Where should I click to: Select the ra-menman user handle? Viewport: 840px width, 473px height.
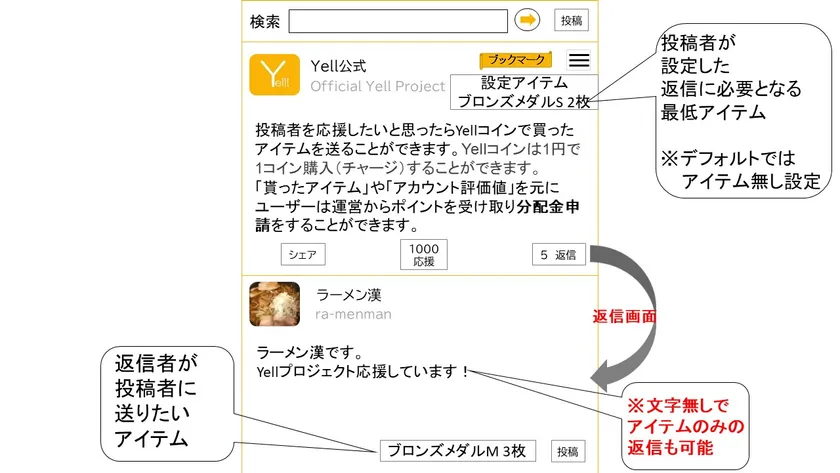(x=353, y=314)
